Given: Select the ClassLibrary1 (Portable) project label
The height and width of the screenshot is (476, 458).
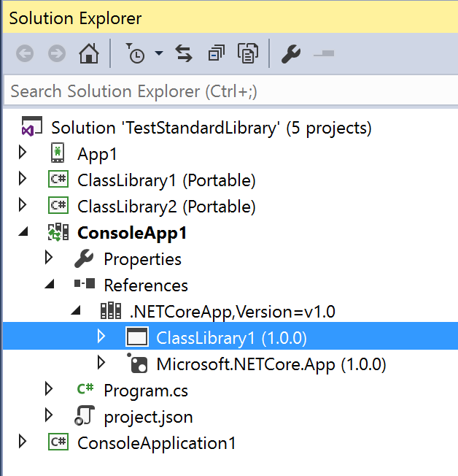Looking at the screenshot, I should [x=166, y=180].
